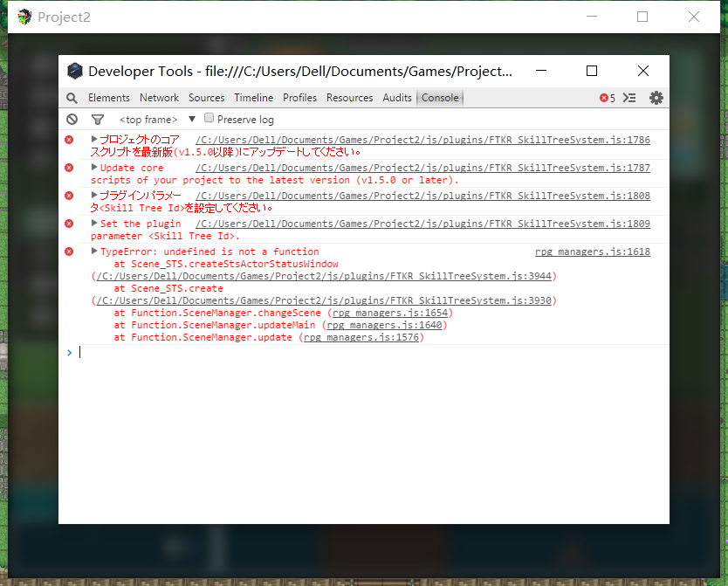Follow the rpg_managers.js:1640 stack link
The width and height of the screenshot is (728, 586).
[384, 325]
